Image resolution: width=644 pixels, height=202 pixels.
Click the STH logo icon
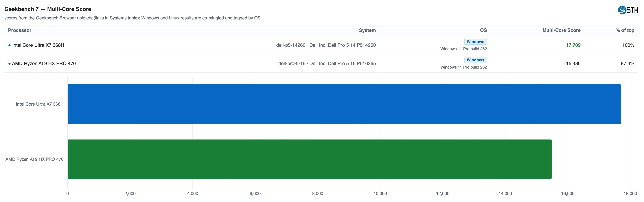tap(628, 10)
